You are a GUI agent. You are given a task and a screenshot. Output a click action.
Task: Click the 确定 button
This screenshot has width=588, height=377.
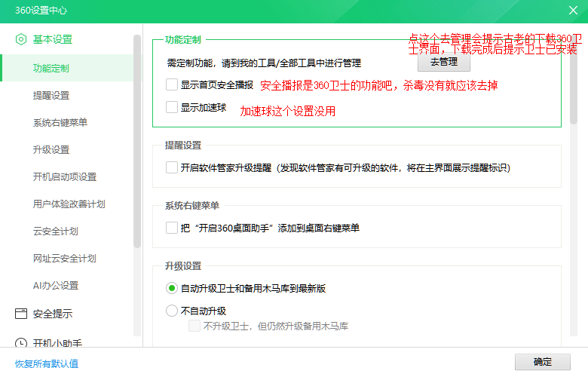point(543,362)
